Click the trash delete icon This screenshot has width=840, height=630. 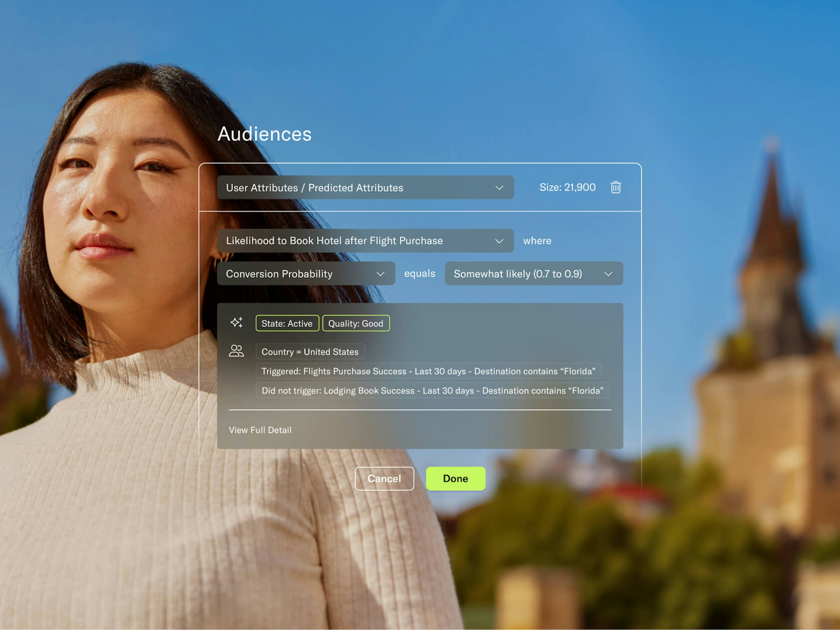[x=616, y=188]
